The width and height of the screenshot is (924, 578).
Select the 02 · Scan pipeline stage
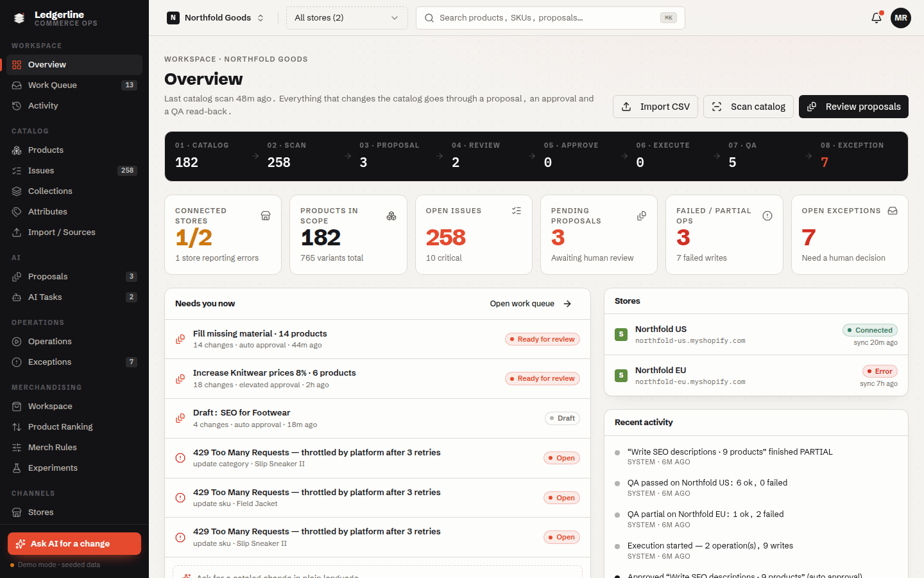click(x=304, y=156)
